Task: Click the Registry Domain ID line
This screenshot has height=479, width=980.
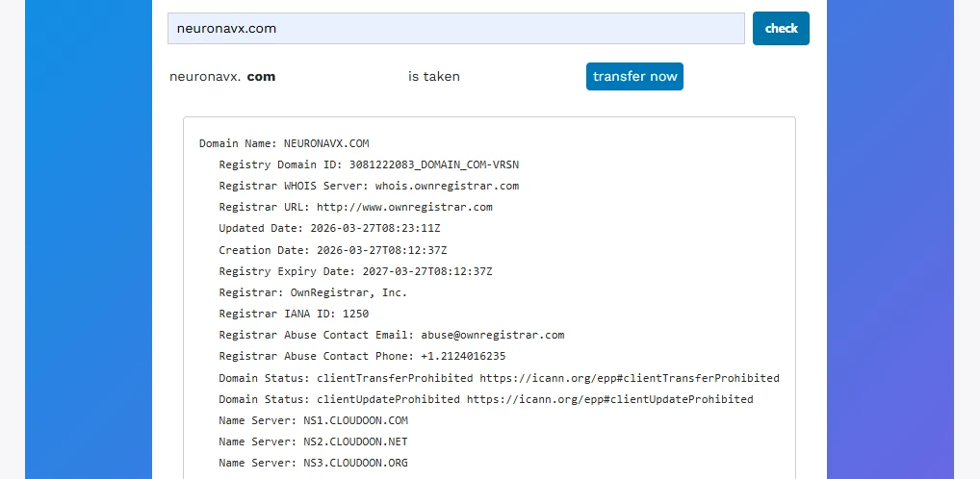Action: tap(369, 164)
